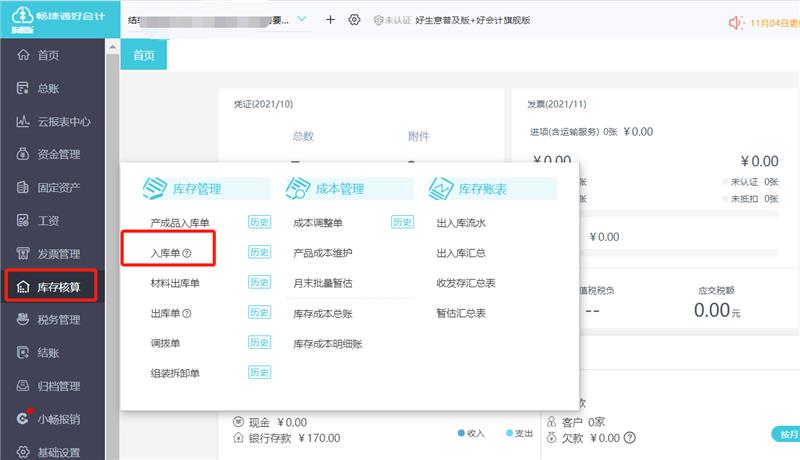The image size is (800, 460).
Task: Click the help icon beside 入库单
Action: point(186,253)
